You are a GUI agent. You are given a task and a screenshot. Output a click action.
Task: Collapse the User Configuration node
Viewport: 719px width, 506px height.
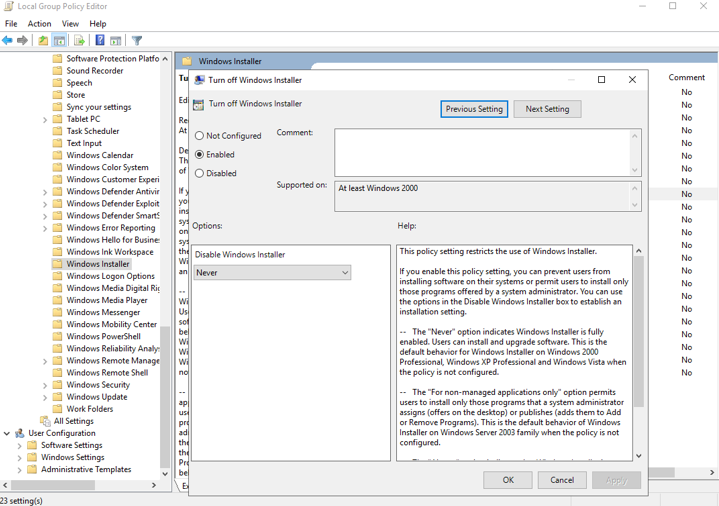click(x=7, y=433)
